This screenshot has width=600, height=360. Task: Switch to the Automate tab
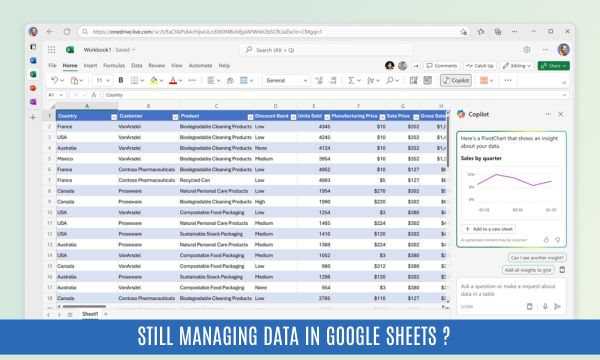pyautogui.click(x=201, y=65)
